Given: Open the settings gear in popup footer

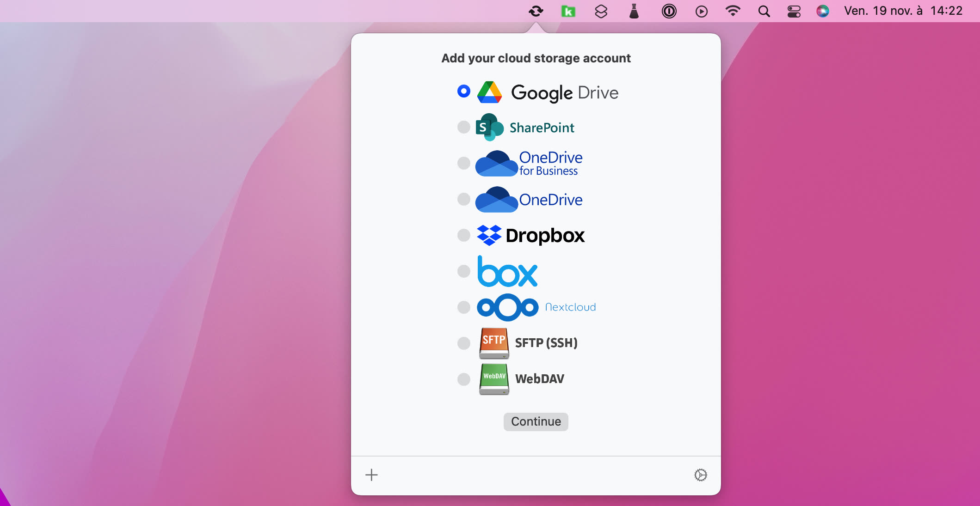Looking at the screenshot, I should (701, 475).
